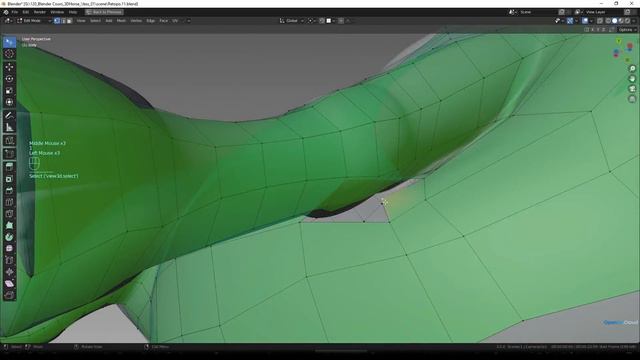Open the Edit menu in top bar
The image size is (640, 360).
[26, 12]
